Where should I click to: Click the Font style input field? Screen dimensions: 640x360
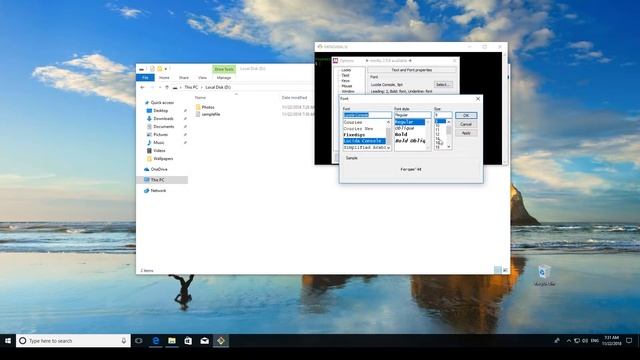tap(413, 115)
